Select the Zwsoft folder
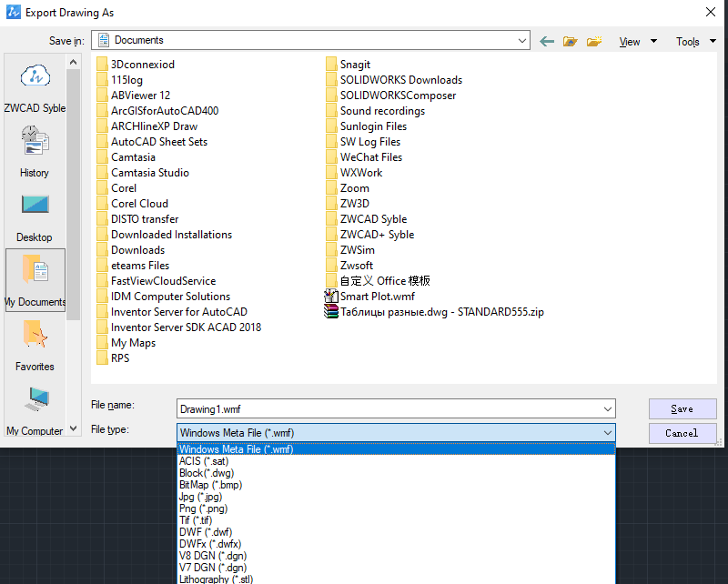 [349, 266]
